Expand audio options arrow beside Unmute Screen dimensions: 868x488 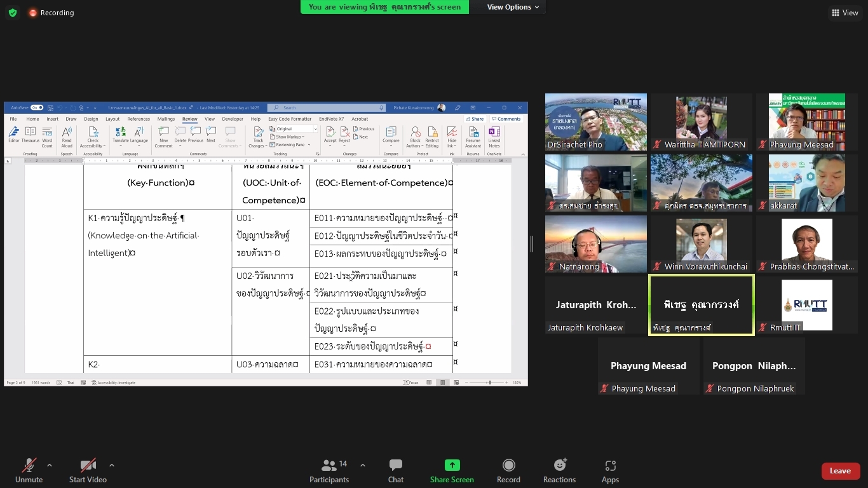click(x=50, y=465)
